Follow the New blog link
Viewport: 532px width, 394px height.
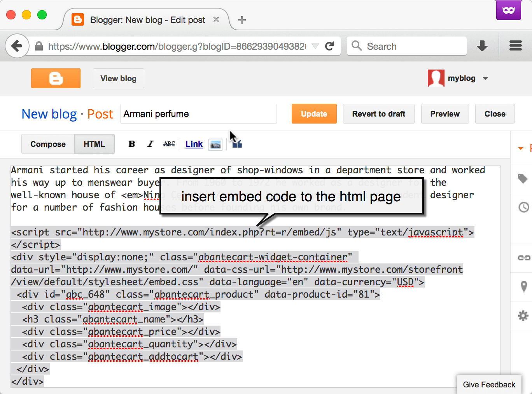pos(49,114)
